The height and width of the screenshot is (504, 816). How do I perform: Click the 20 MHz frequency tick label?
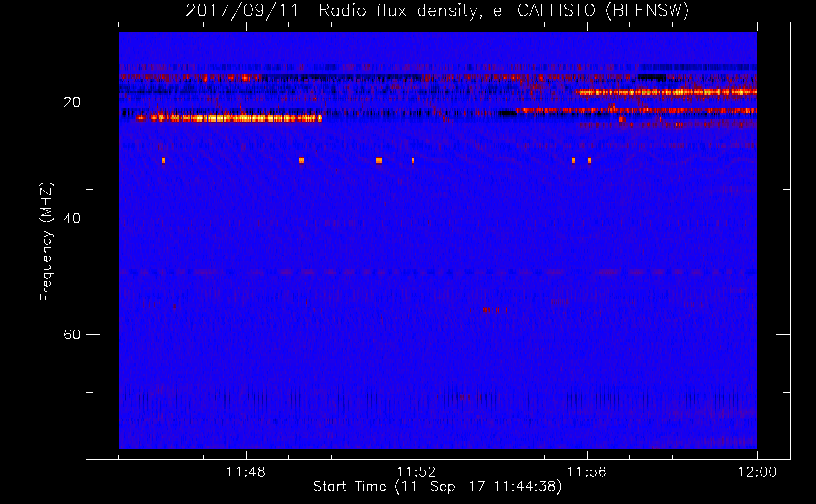coord(72,102)
